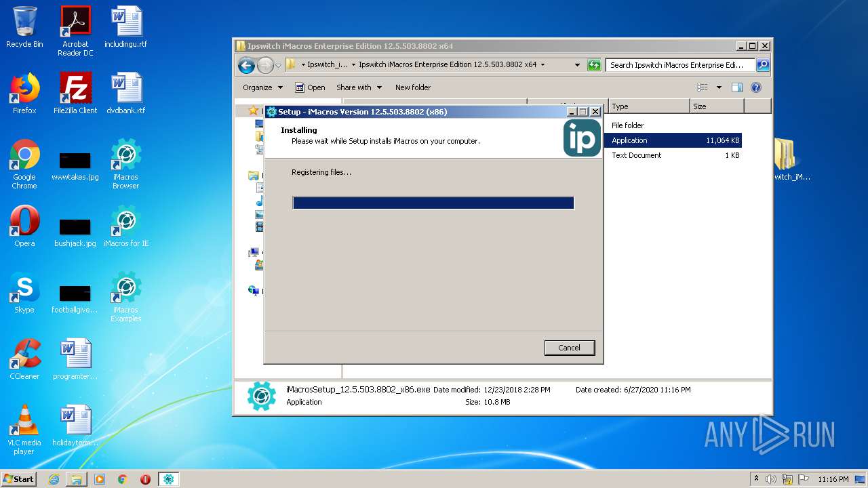Change the Explorer view layout
The height and width of the screenshot is (488, 868).
click(x=703, y=87)
